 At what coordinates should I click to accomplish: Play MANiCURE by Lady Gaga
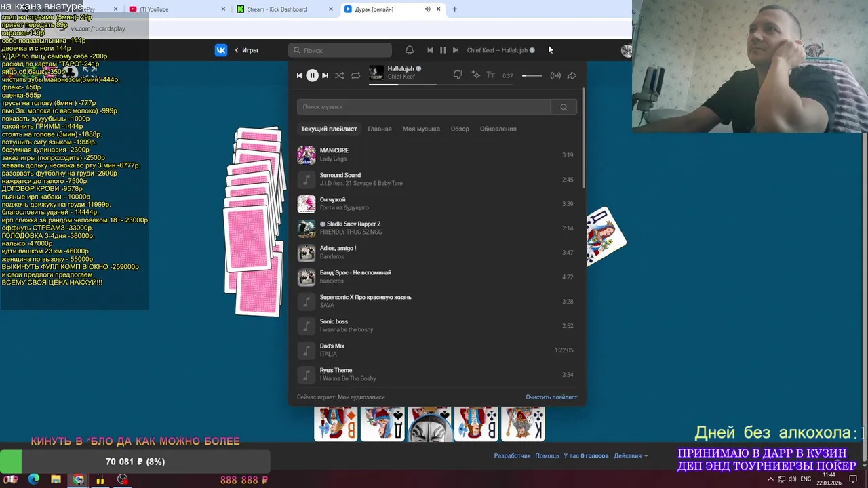(x=437, y=155)
